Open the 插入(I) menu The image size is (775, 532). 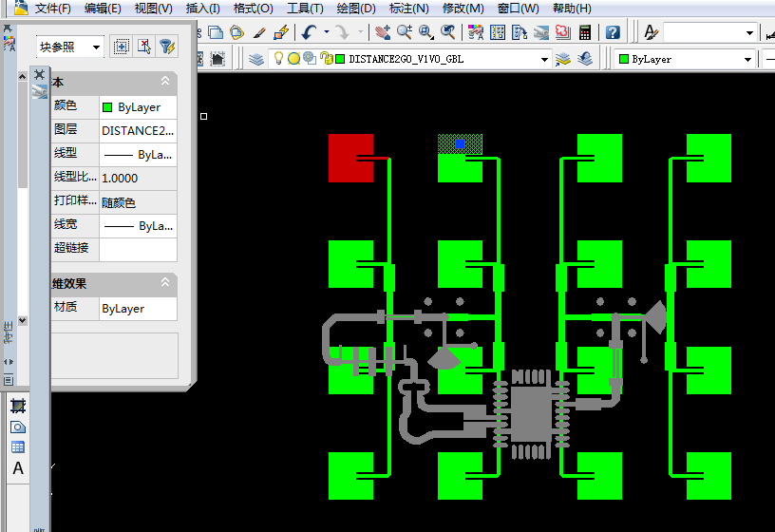(x=202, y=9)
